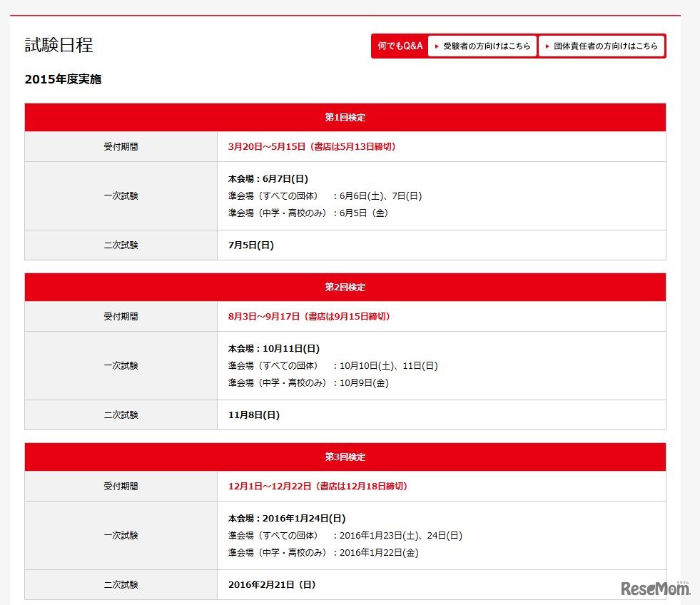Select the 第2回検定 table header
The width and height of the screenshot is (700, 605).
(345, 287)
